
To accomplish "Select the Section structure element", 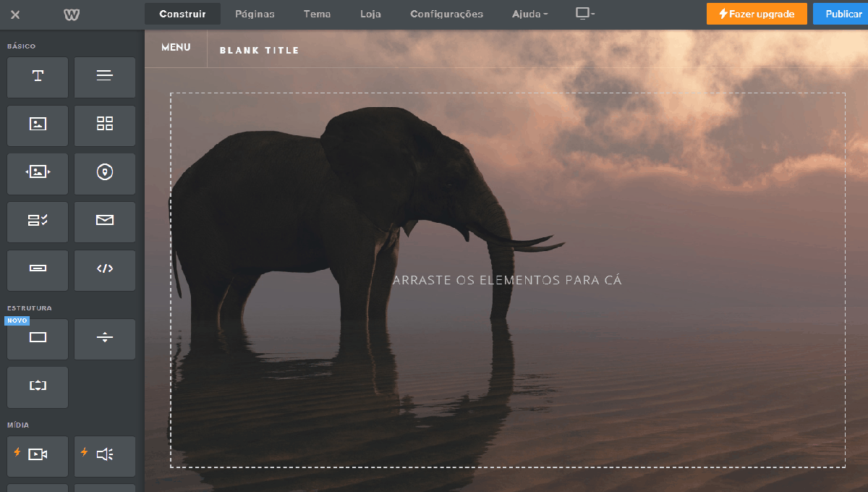I will tap(38, 339).
